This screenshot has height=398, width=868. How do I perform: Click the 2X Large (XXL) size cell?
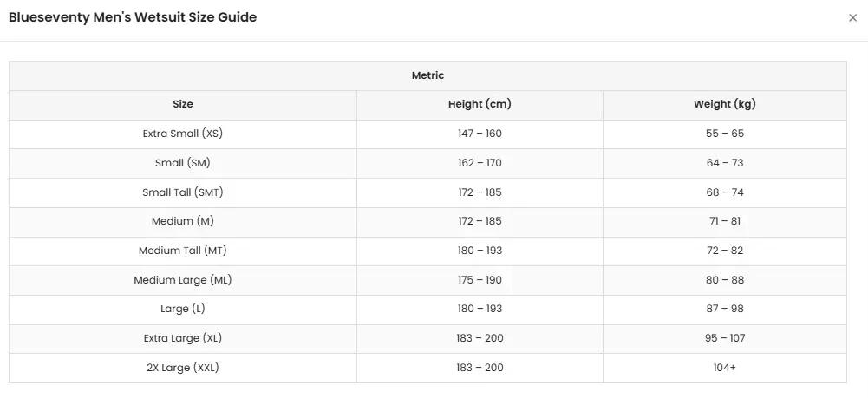183,368
